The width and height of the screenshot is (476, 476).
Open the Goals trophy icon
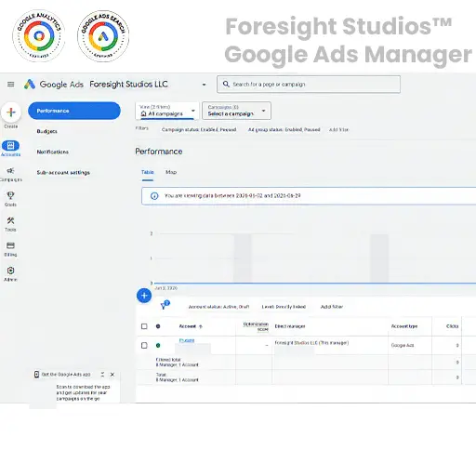pos(10,195)
